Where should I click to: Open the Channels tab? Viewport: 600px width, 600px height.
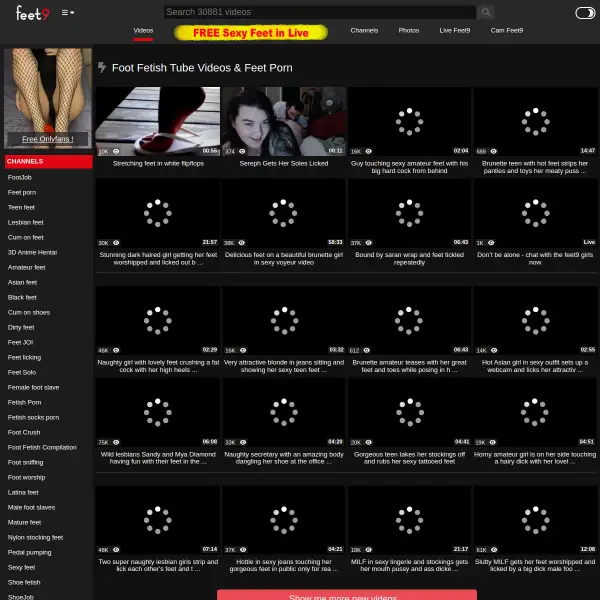(364, 31)
